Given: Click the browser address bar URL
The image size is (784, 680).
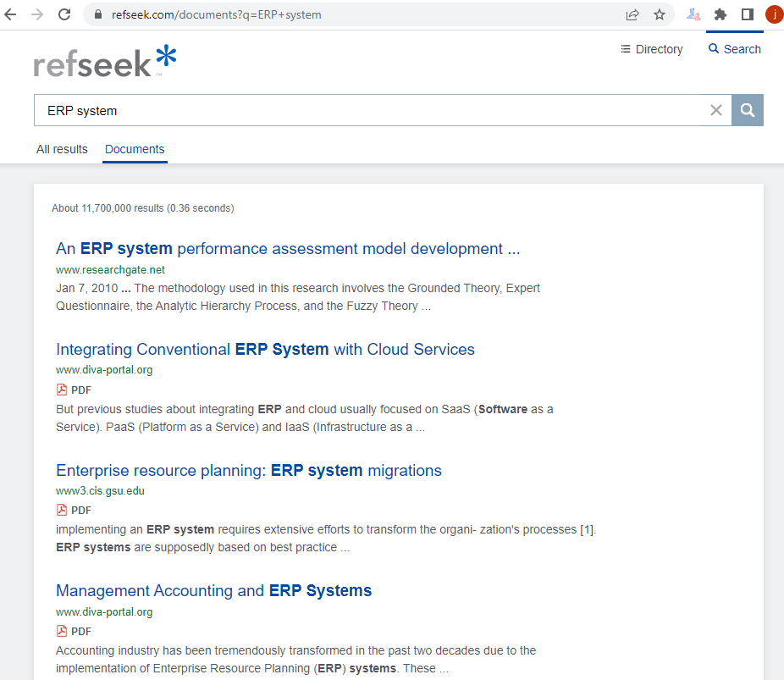Looking at the screenshot, I should pos(217,14).
